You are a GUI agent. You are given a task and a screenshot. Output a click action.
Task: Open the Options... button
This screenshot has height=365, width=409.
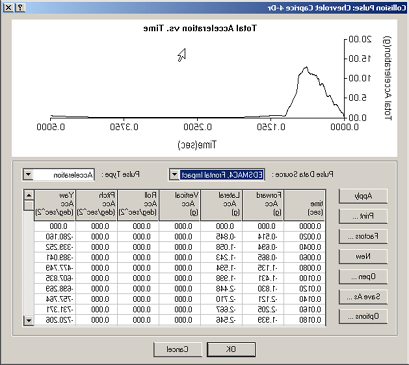coord(363,316)
